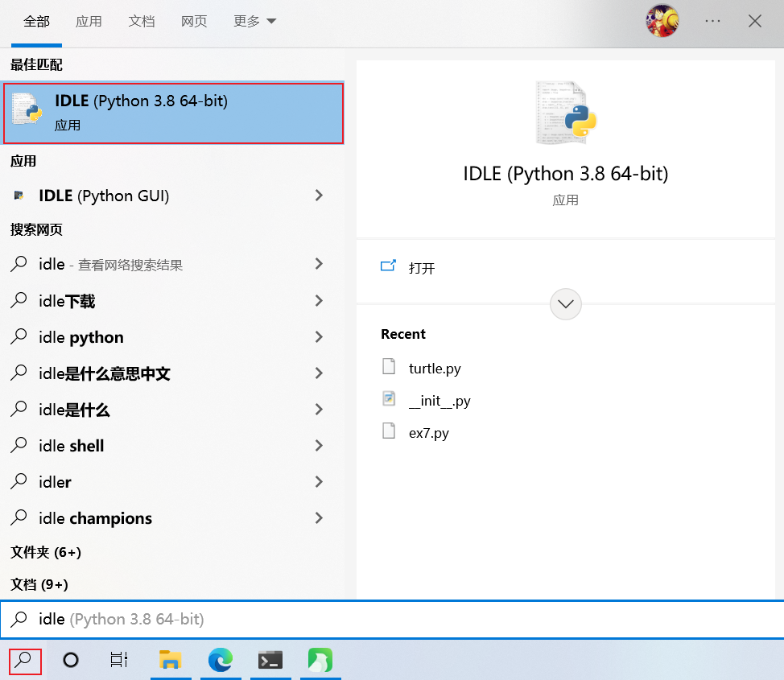Click the magnifier icon beside 'idle champions'

click(x=19, y=517)
